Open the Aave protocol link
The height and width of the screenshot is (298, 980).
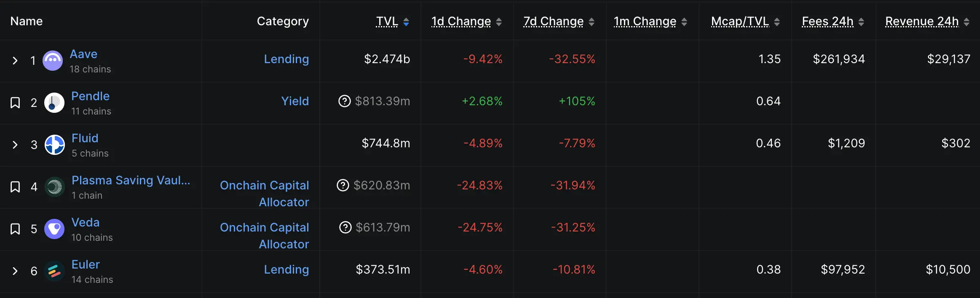tap(83, 54)
